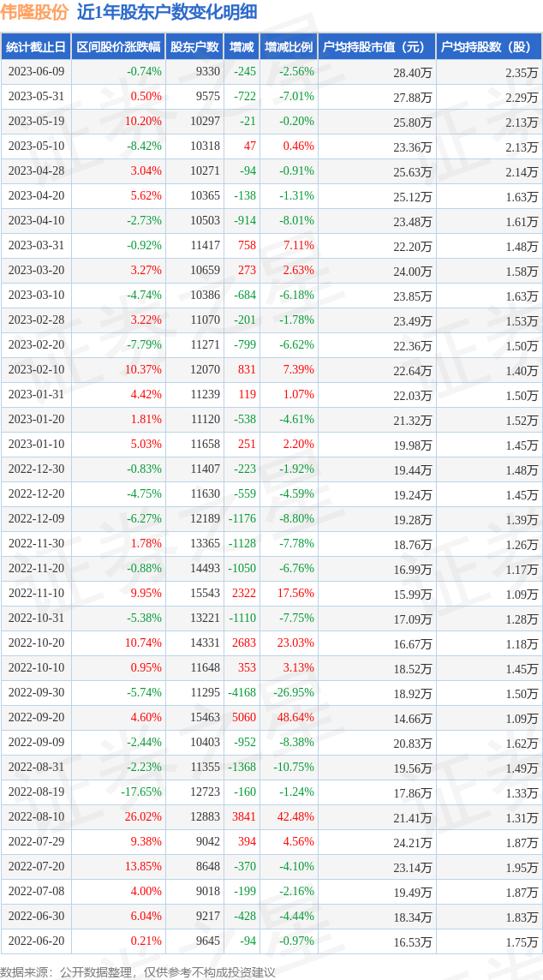Click the 2023-06-09 date cell

tap(36, 72)
